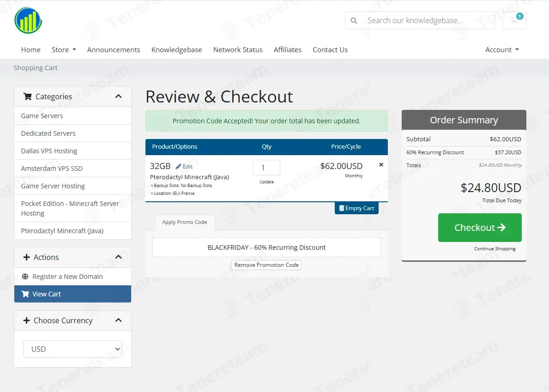Click Remove Promotion Code button
549x392 pixels.
[x=266, y=265]
